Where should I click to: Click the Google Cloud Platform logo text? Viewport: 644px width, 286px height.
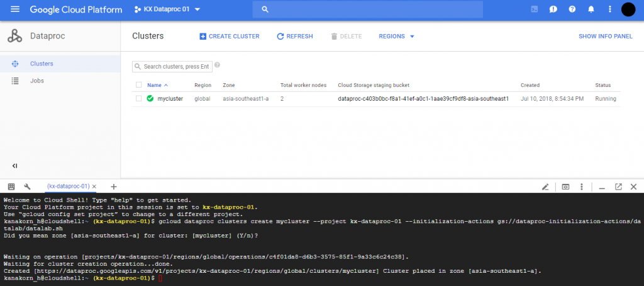[76, 9]
